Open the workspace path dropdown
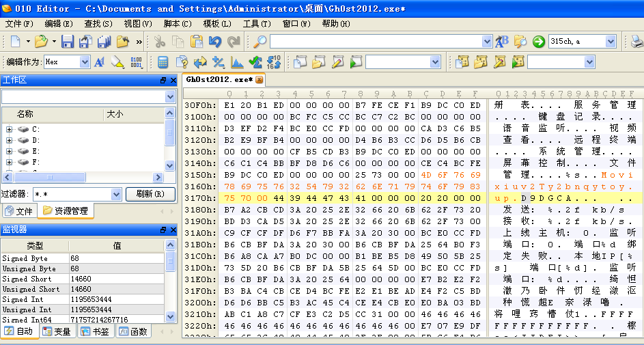644x345 pixels. tap(170, 97)
